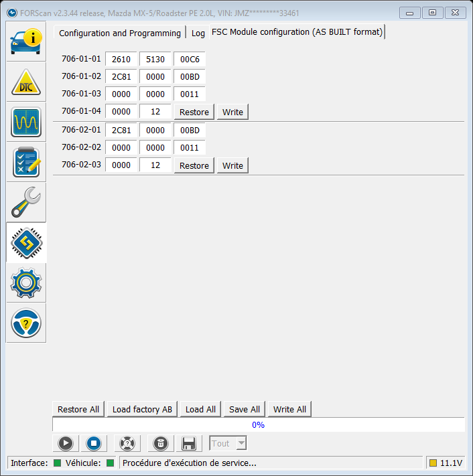
Task: Click Restore All button
Action: click(78, 409)
